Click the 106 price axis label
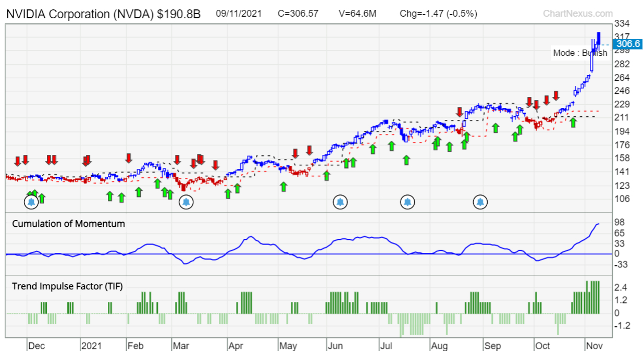Viewport: 644px width, 354px height. pos(622,199)
